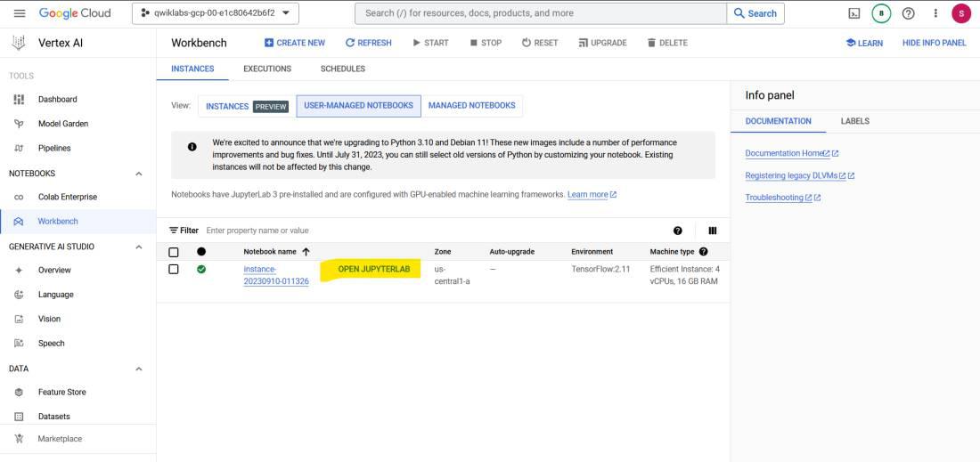Click the STOP toolbar button
The width and height of the screenshot is (980, 462).
point(486,43)
